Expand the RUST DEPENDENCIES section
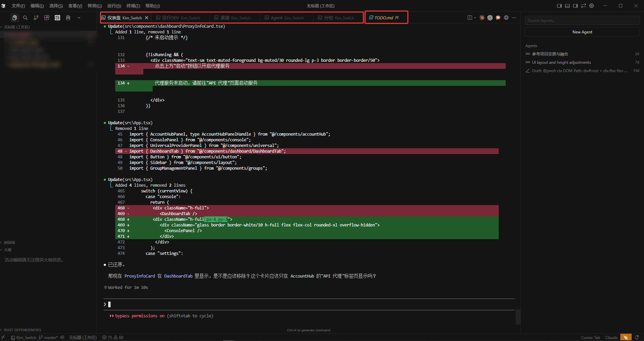 [22, 330]
